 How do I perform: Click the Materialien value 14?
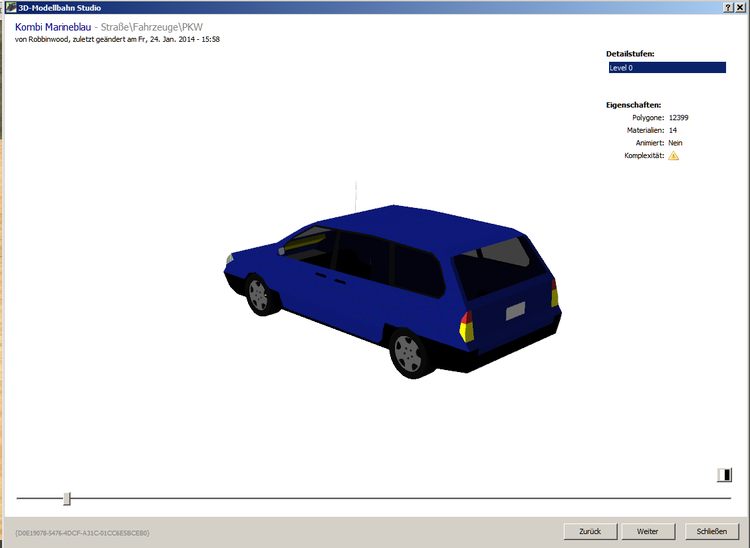[x=673, y=130]
